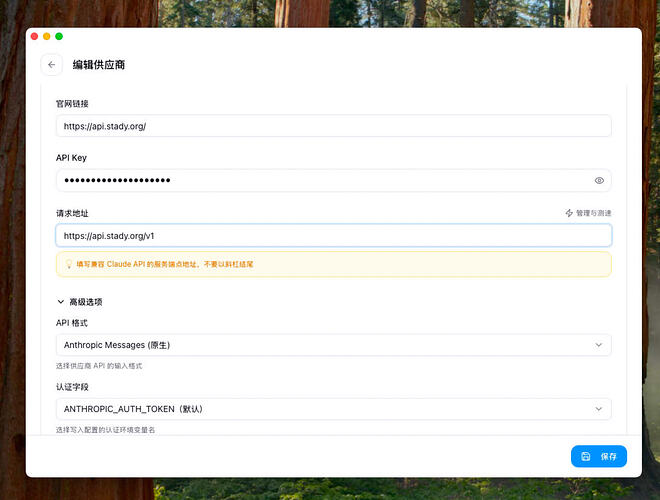Screen dimensions: 660x500
Task: Click the 认证字段 label
Action: (72, 387)
